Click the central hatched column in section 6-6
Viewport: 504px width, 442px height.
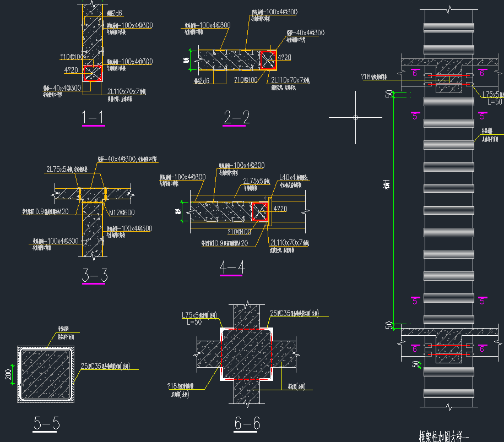246,352
